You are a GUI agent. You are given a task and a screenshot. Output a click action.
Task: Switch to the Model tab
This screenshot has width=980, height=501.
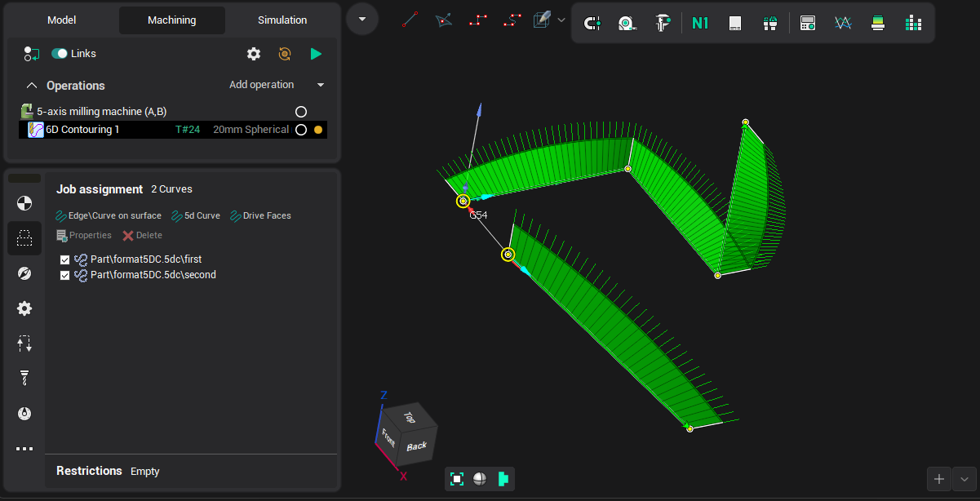point(61,20)
